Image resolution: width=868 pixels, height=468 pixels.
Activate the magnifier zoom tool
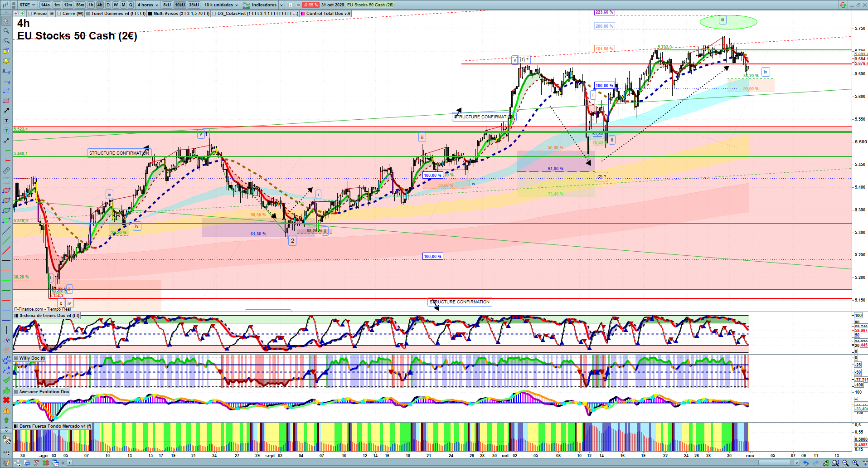[6, 31]
